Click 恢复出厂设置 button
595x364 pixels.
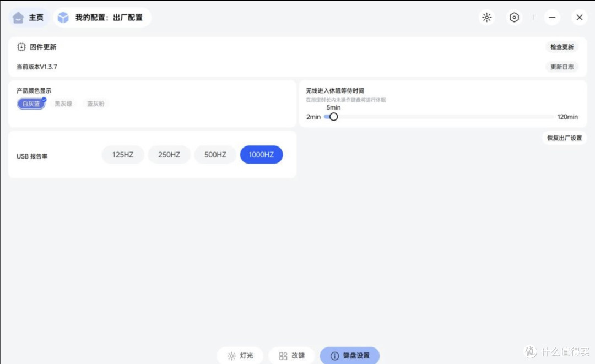(564, 138)
